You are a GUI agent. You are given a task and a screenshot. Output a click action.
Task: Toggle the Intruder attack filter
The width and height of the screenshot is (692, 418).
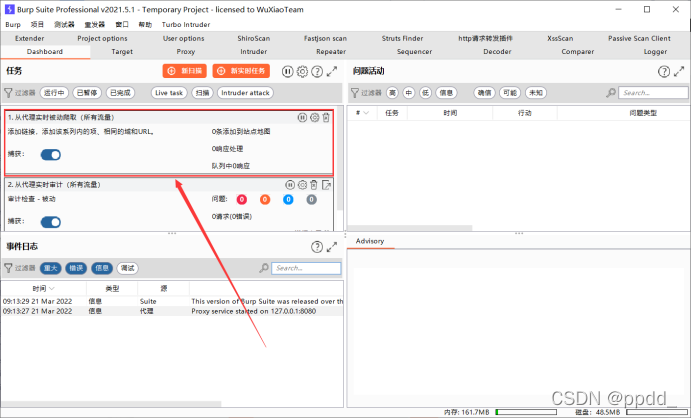[x=245, y=93]
